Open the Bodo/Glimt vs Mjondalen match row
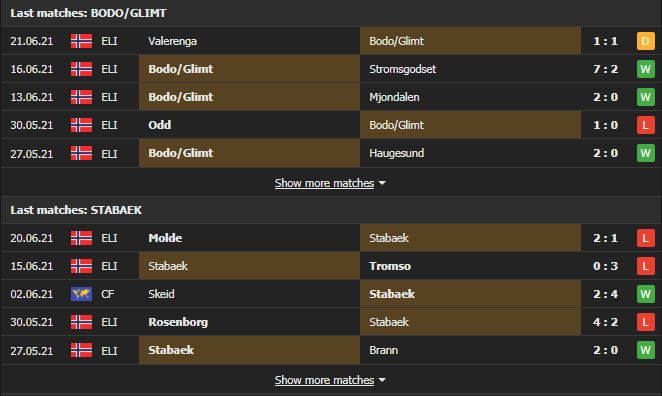Screen dimensions: 662x396 (x=331, y=97)
